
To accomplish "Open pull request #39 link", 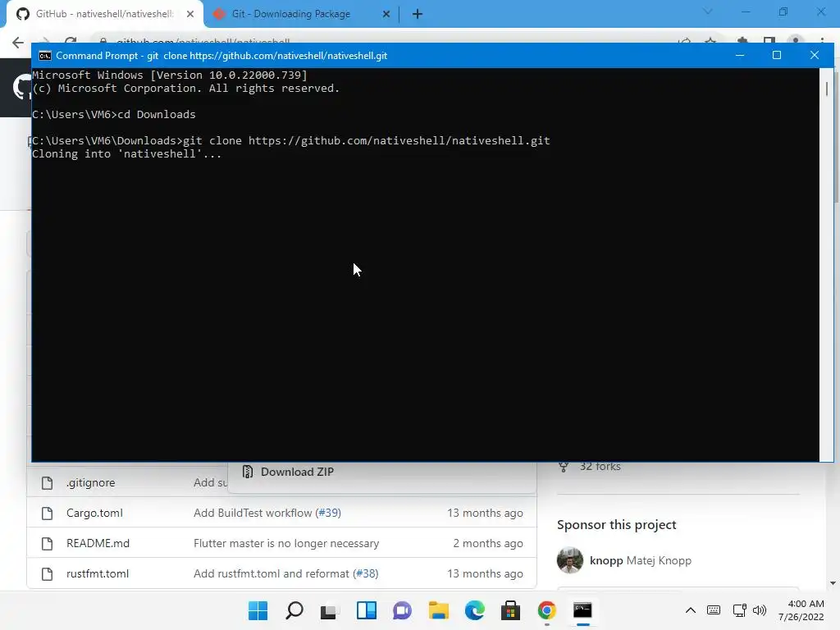I will tap(328, 513).
